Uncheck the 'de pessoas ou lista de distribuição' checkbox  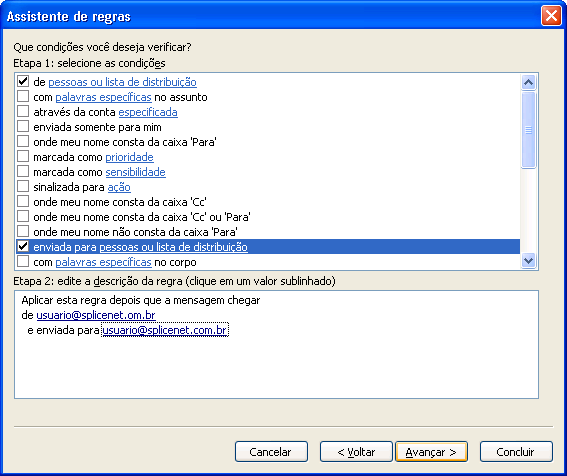point(23,81)
